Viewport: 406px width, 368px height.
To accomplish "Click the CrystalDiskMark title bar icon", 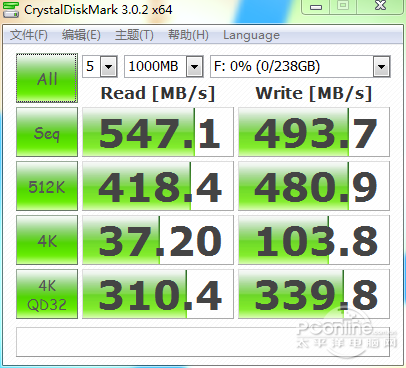I will [x=11, y=9].
